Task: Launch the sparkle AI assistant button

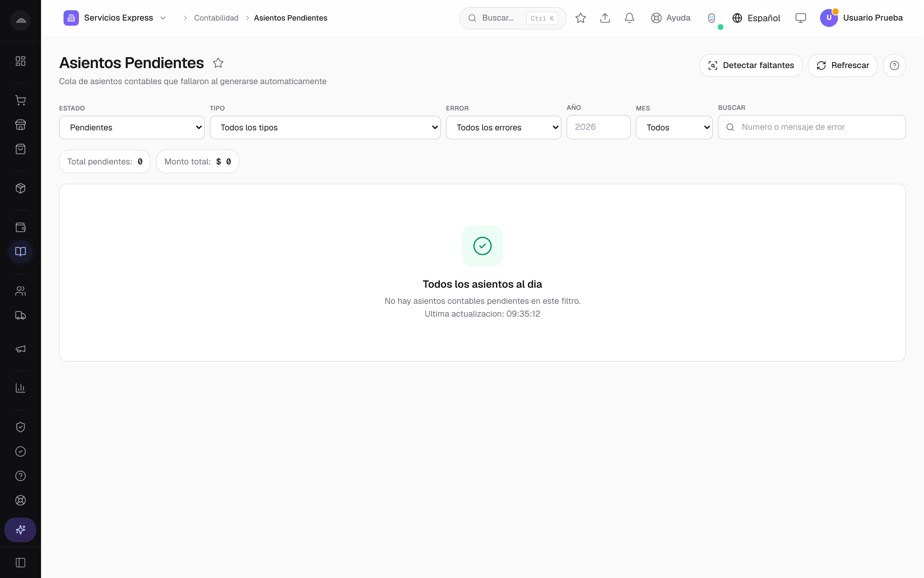Action: (x=20, y=530)
